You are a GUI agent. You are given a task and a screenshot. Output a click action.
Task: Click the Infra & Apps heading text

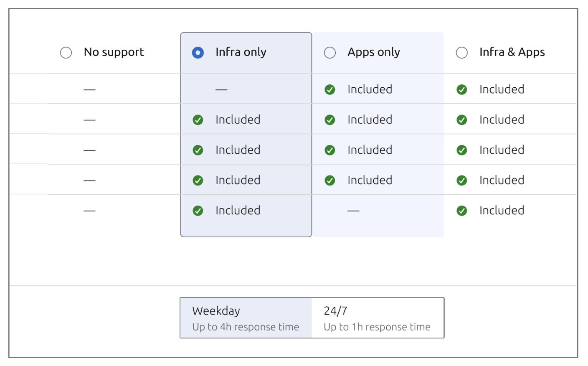(x=512, y=52)
